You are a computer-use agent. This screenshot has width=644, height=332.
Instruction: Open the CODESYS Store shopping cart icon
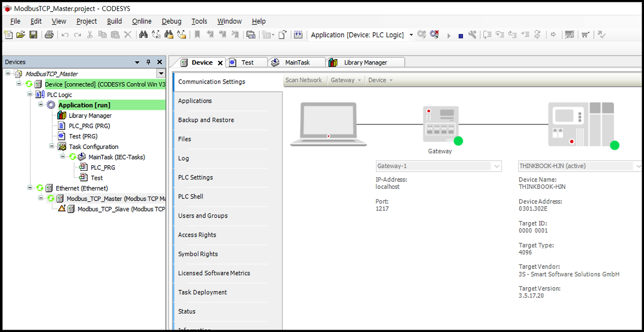pos(585,34)
